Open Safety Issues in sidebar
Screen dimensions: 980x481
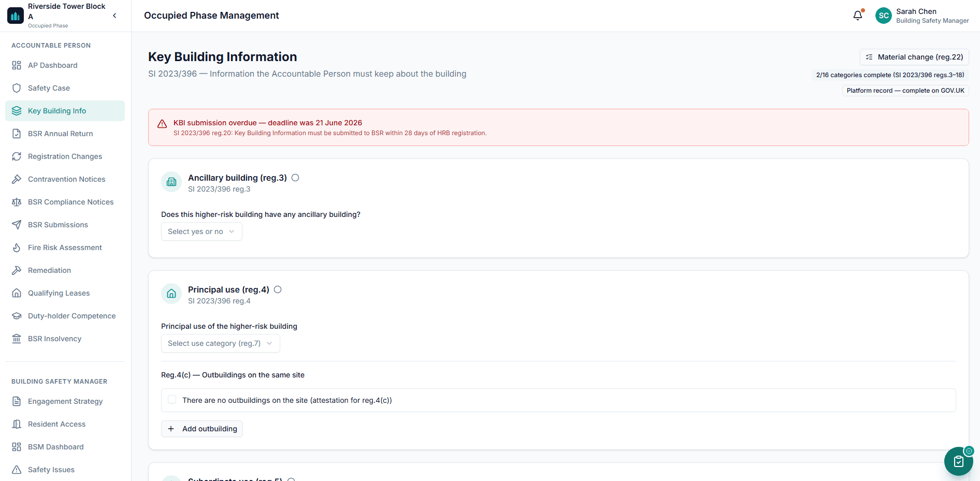click(65, 470)
